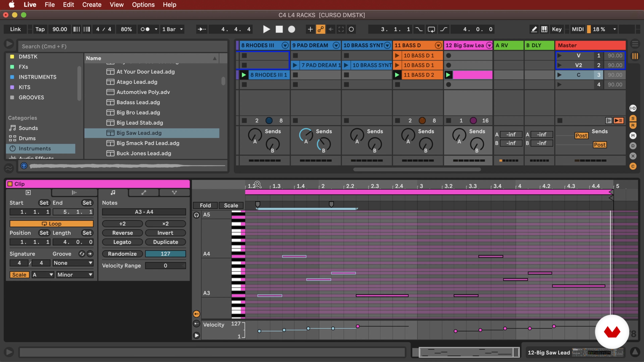Viewport: 644px width, 362px height.
Task: Show the In/Out section via I-O button
Action: [633, 108]
